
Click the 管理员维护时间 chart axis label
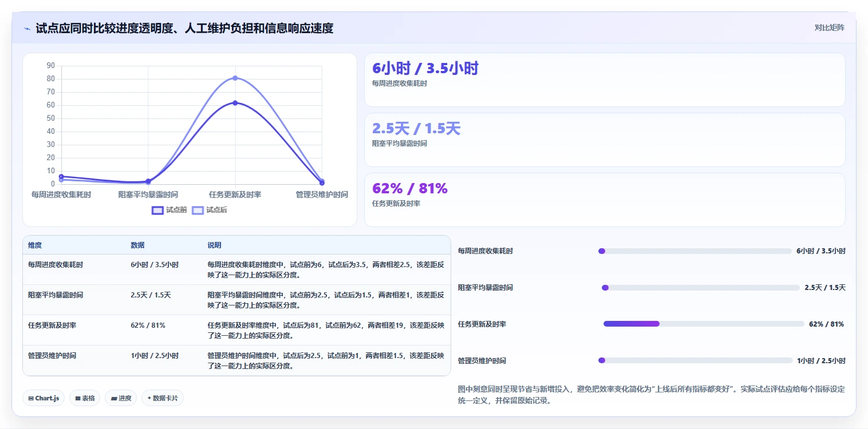322,195
